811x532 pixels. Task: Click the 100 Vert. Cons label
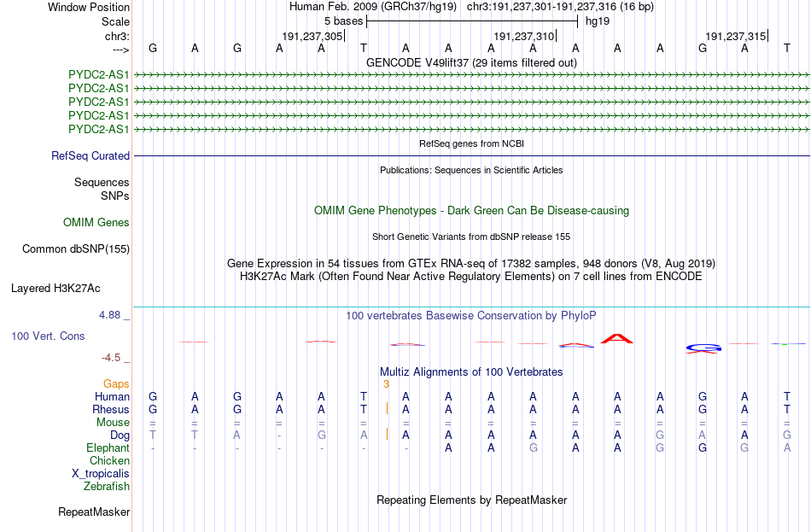coord(48,336)
